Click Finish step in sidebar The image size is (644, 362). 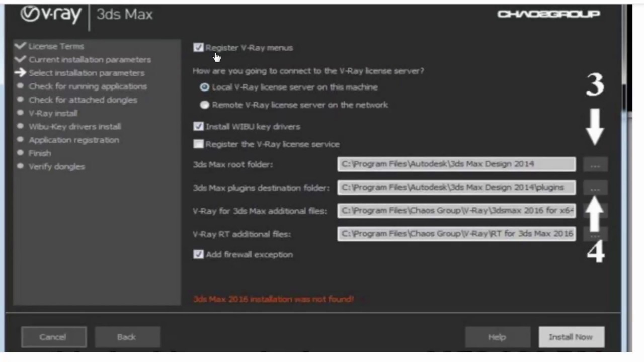pyautogui.click(x=40, y=153)
